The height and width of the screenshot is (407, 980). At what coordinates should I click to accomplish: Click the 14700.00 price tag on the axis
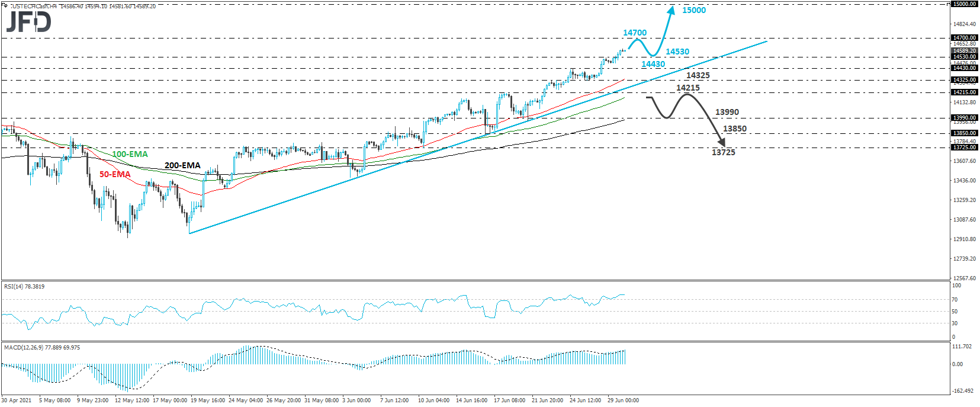click(965, 38)
